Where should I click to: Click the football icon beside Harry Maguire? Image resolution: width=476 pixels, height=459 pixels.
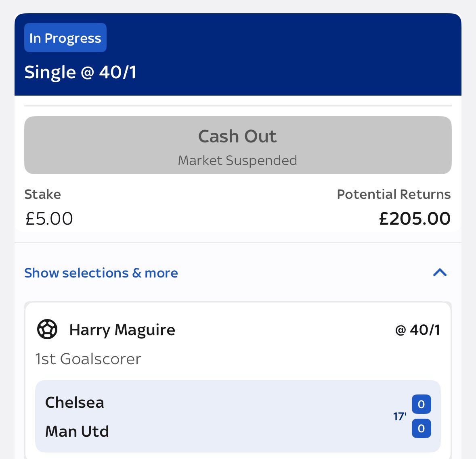[47, 330]
